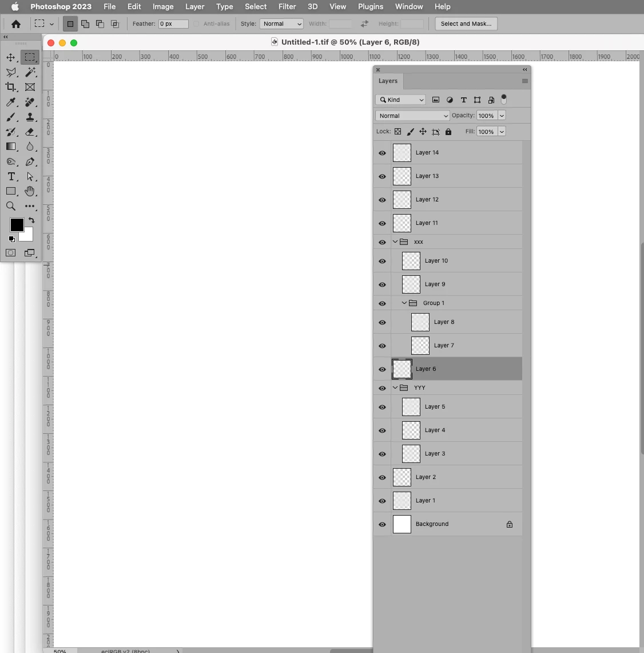
Task: Select the Blur tool
Action: (30, 147)
